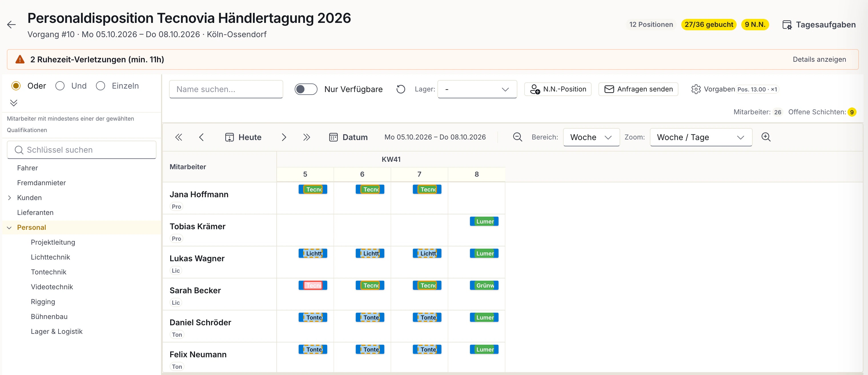Focus the Schlüssel suchen field

coord(82,150)
